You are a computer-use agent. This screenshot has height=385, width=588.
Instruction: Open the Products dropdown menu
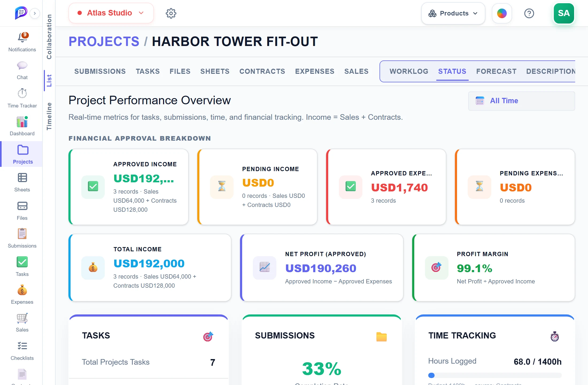[453, 13]
